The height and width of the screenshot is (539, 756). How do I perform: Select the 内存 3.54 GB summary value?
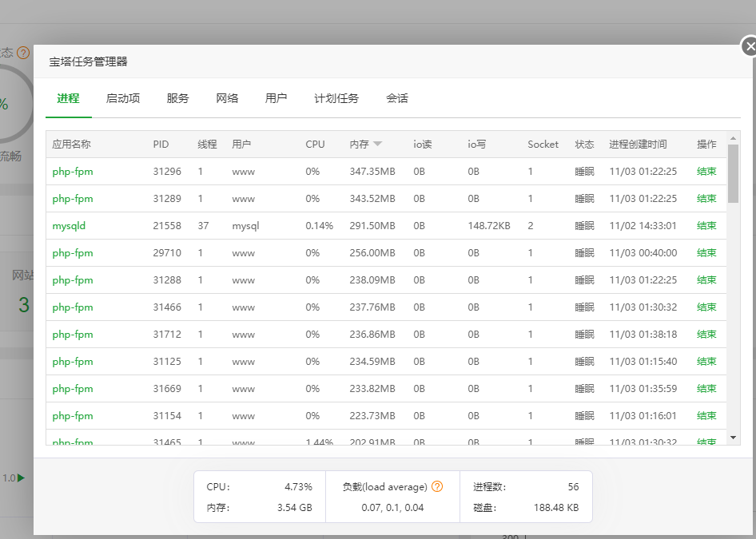coord(295,507)
